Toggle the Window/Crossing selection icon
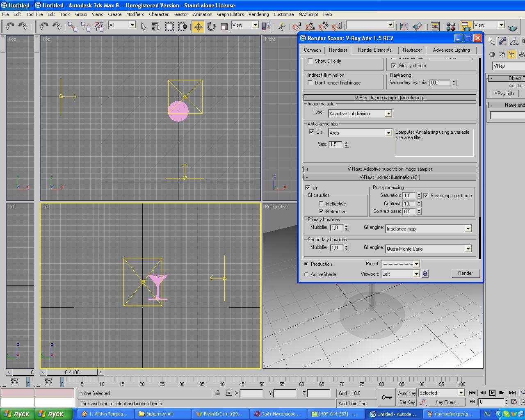This screenshot has width=525, height=420. [183, 27]
